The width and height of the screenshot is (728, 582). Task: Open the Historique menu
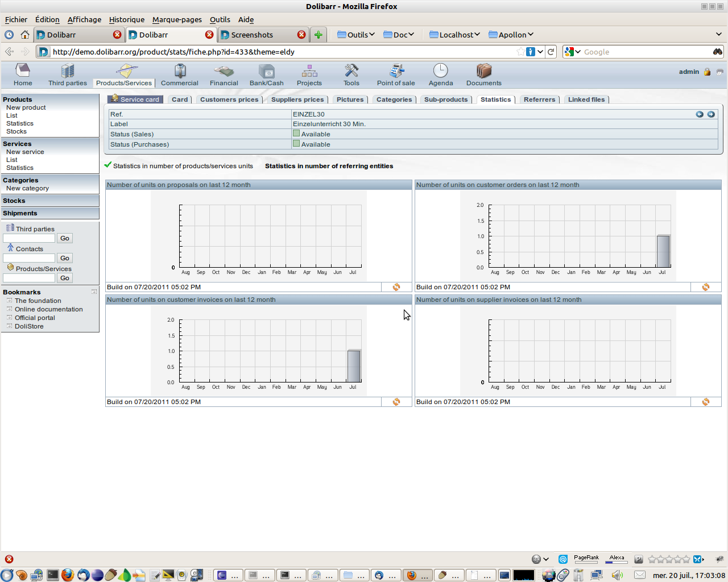coord(126,19)
